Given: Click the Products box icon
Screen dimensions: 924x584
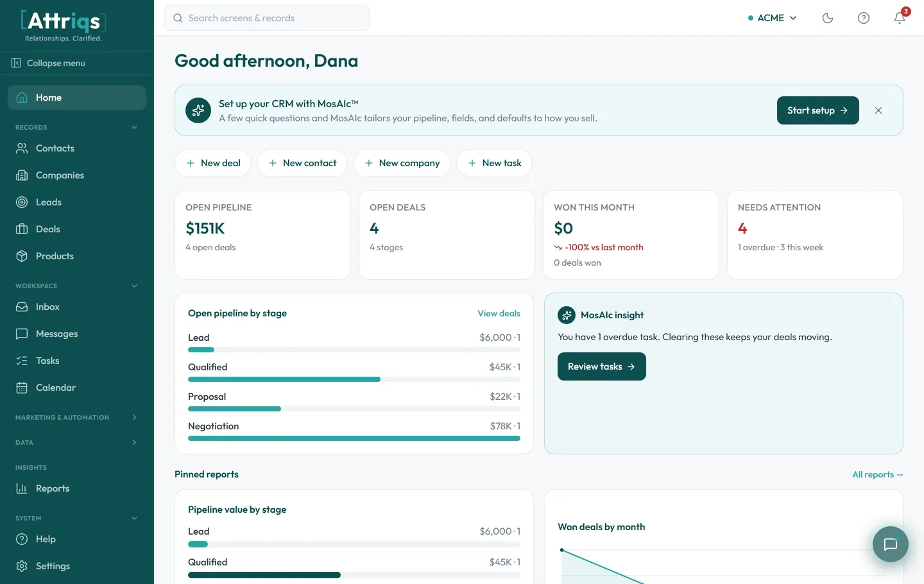Looking at the screenshot, I should tap(22, 256).
